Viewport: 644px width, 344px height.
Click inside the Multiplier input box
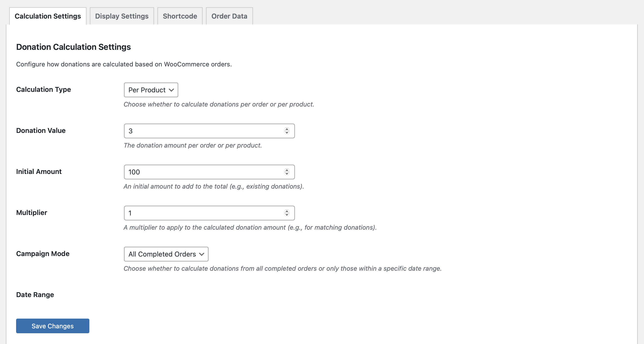pos(202,213)
